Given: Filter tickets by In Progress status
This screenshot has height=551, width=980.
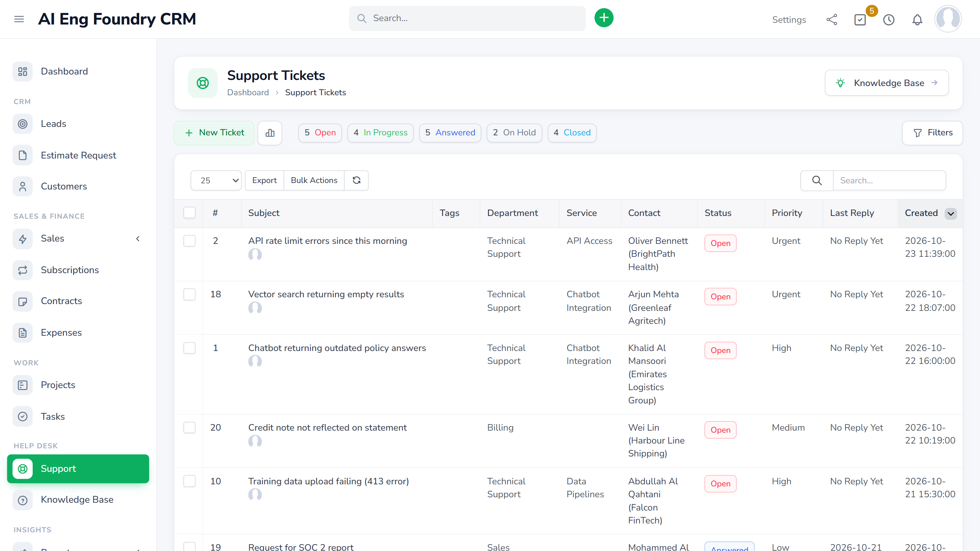Looking at the screenshot, I should coord(380,133).
